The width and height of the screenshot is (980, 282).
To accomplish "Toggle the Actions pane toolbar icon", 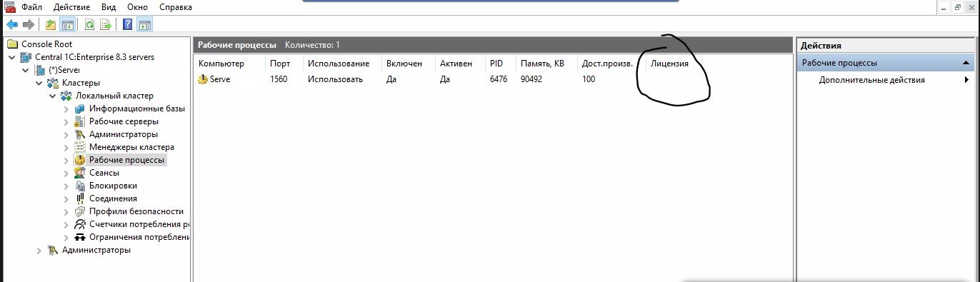I will pos(144,25).
